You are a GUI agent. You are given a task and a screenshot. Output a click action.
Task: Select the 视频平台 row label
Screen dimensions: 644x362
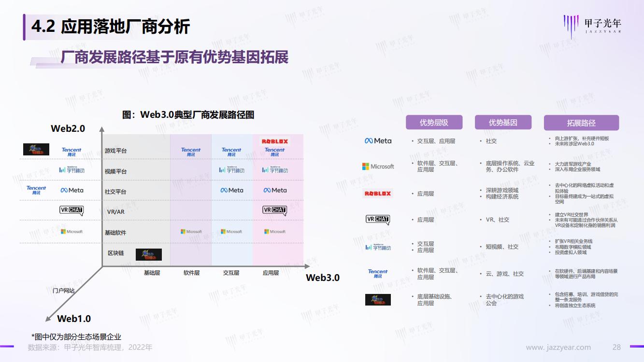pos(115,171)
